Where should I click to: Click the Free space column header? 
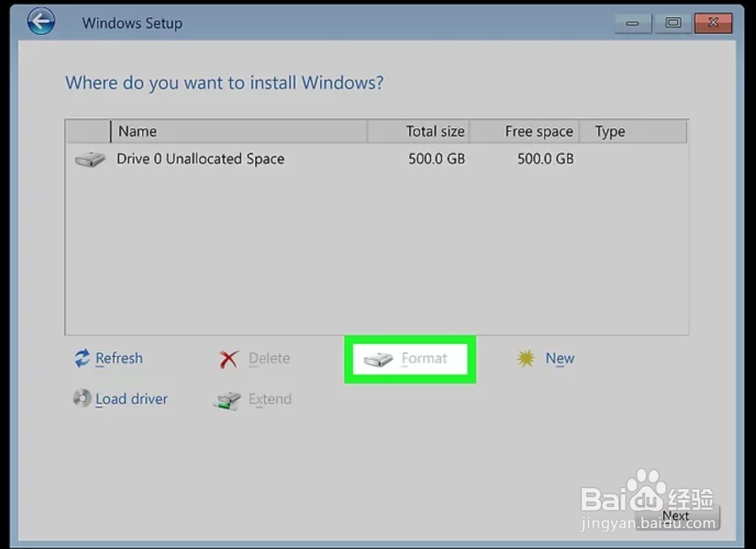(x=525, y=131)
